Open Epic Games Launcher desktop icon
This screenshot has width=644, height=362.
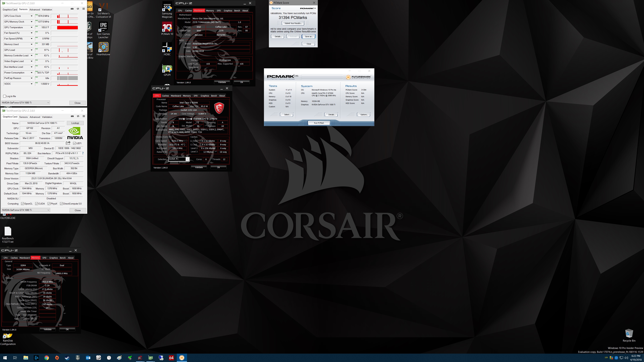(x=103, y=31)
